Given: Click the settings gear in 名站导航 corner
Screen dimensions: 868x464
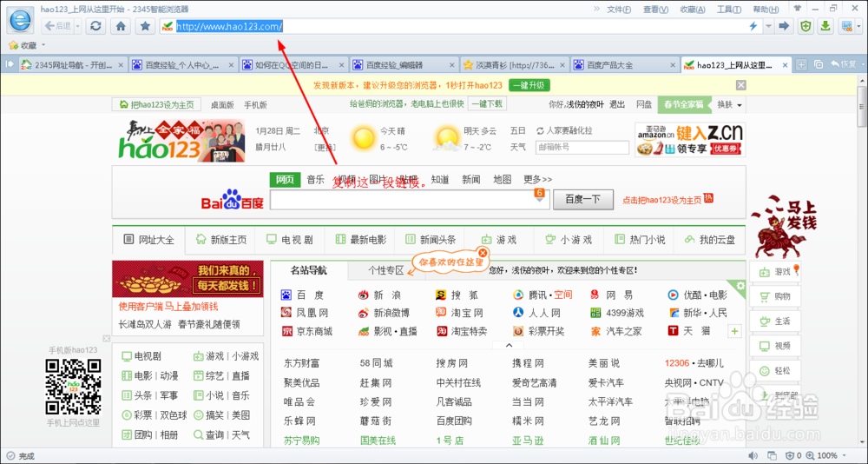Looking at the screenshot, I should point(740,286).
